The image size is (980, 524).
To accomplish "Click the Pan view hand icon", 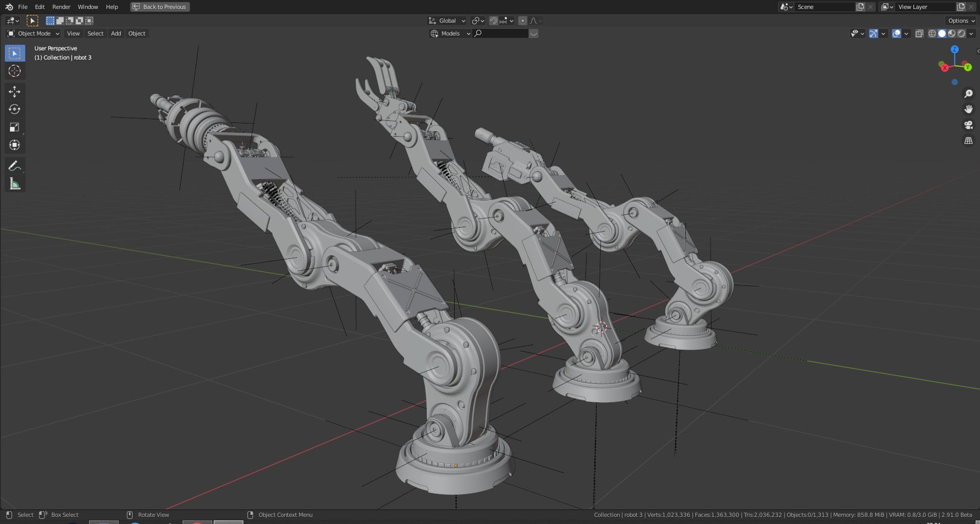I will [x=968, y=109].
